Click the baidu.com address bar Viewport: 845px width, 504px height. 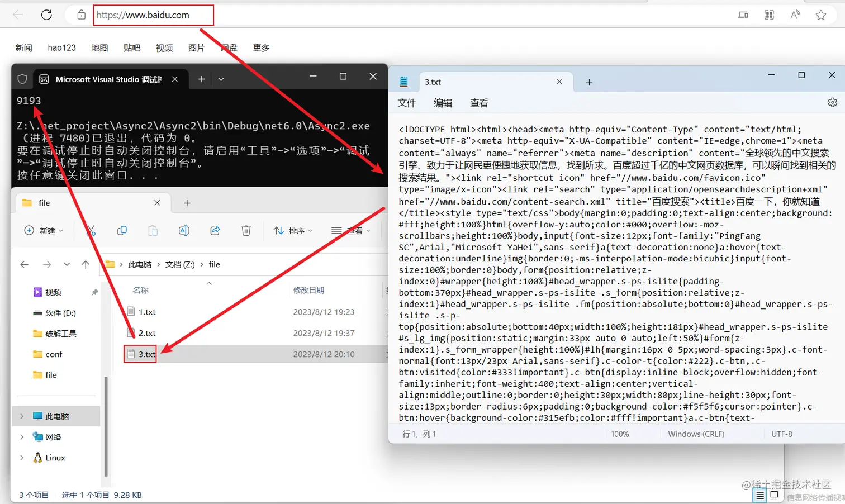point(153,15)
